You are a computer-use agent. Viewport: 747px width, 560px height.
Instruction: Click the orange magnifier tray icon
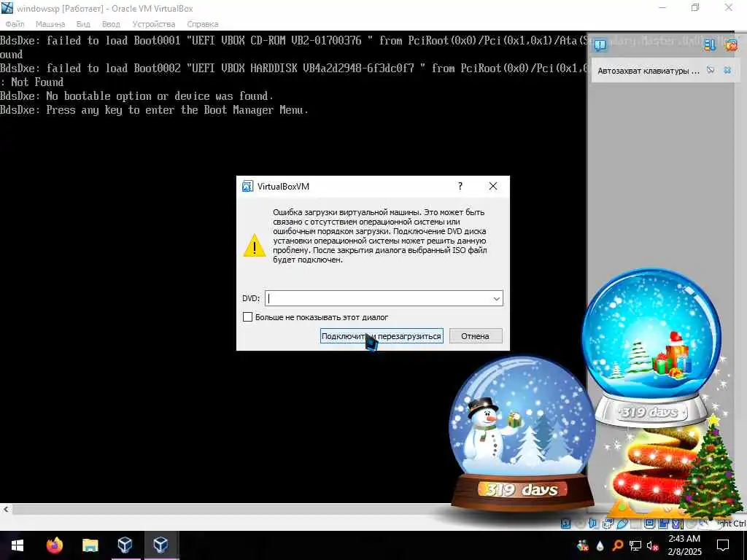(617, 545)
